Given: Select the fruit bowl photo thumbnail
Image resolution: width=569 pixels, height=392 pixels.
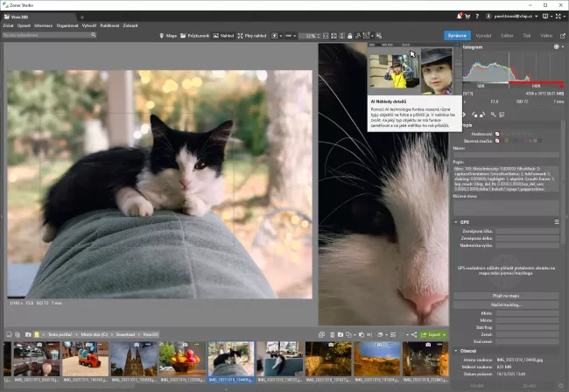Looking at the screenshot, I should click(181, 360).
